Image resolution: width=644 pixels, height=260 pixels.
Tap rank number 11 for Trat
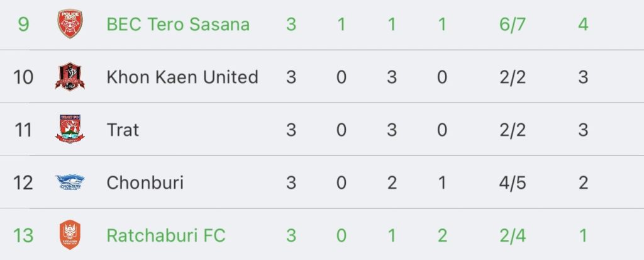23,130
